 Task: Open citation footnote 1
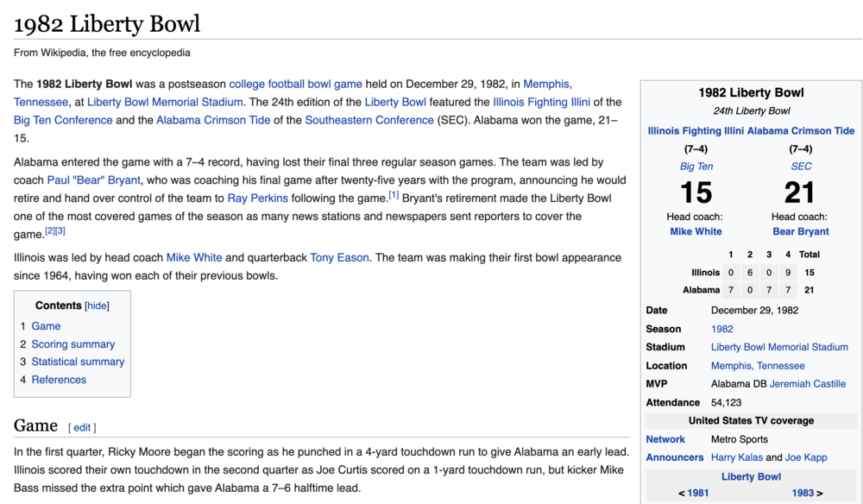[x=394, y=194]
